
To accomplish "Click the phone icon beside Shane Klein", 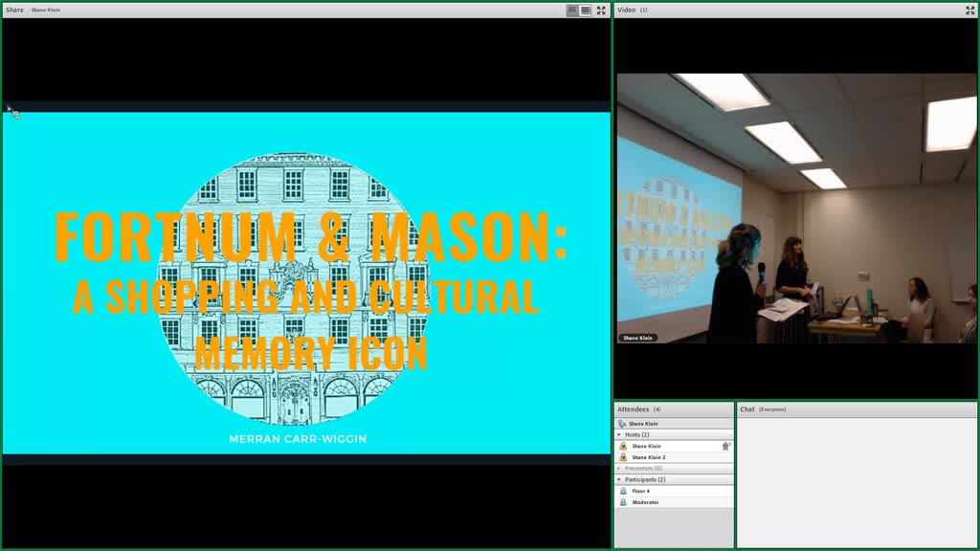I will 622,424.
